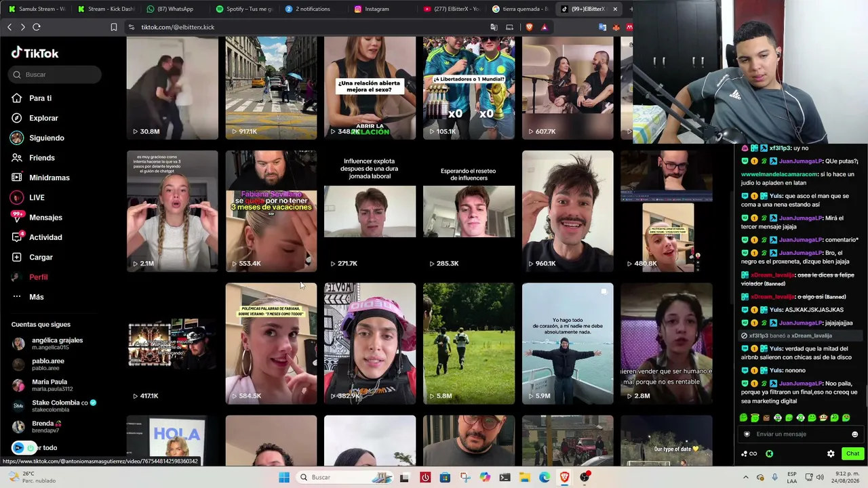
Task: Switch to the YouTube ElBitterX tab
Action: click(452, 9)
